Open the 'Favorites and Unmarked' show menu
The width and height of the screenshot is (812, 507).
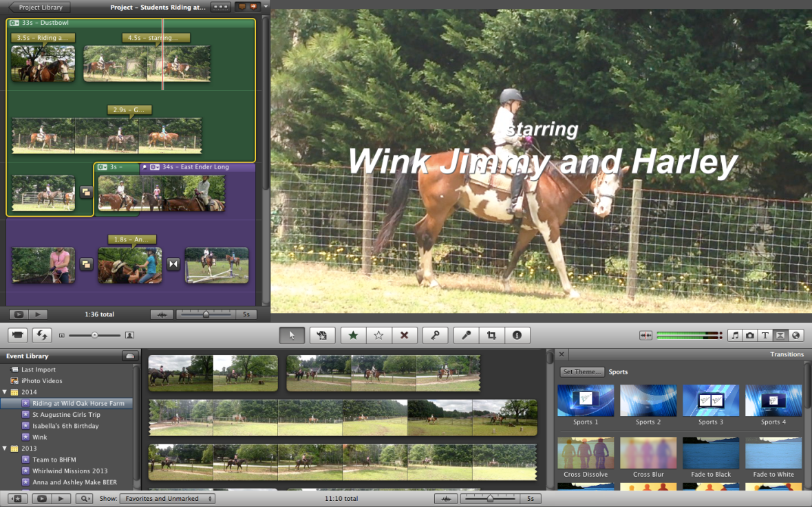[x=167, y=498]
